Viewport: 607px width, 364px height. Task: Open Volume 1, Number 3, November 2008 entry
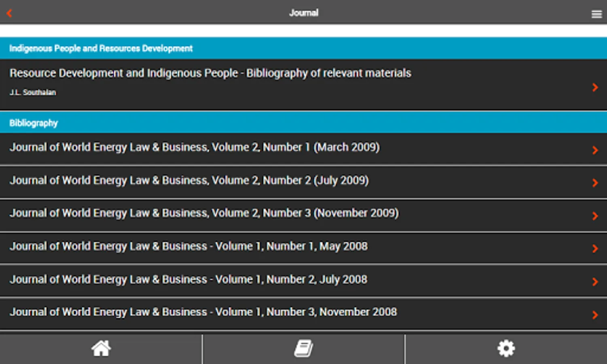coord(303,314)
